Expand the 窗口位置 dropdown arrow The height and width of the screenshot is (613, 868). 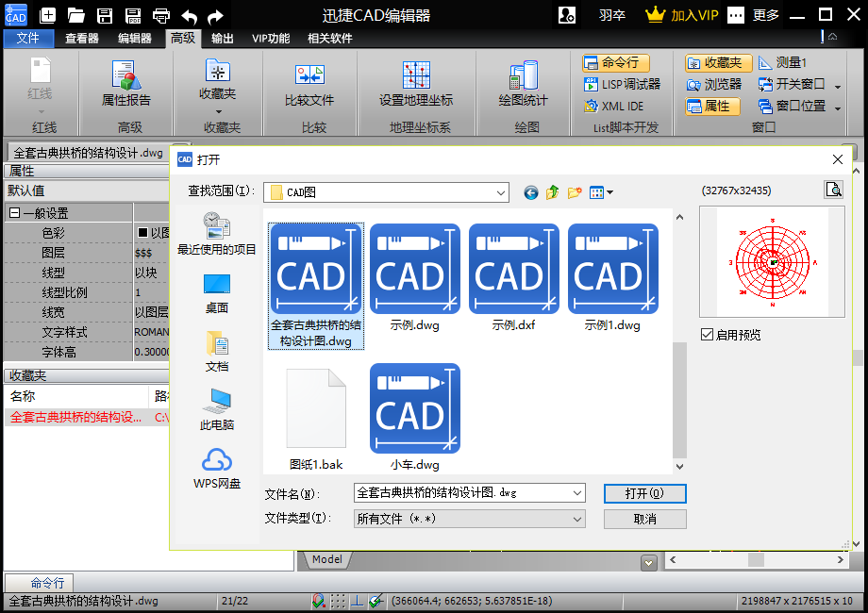pyautogui.click(x=838, y=108)
